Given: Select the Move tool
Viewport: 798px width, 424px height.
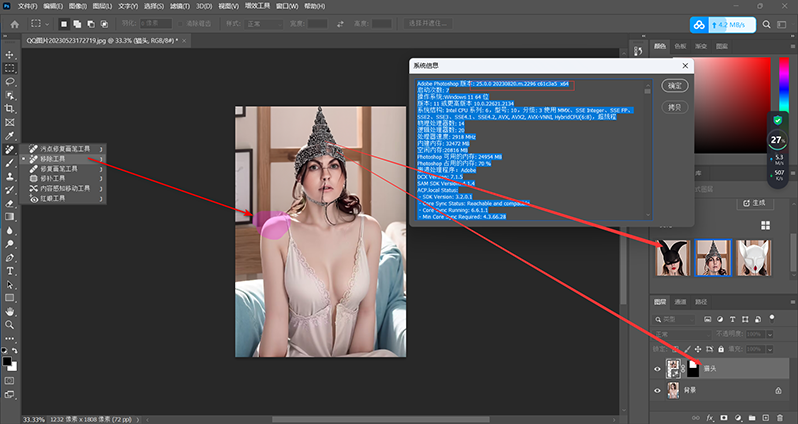Looking at the screenshot, I should [x=10, y=54].
